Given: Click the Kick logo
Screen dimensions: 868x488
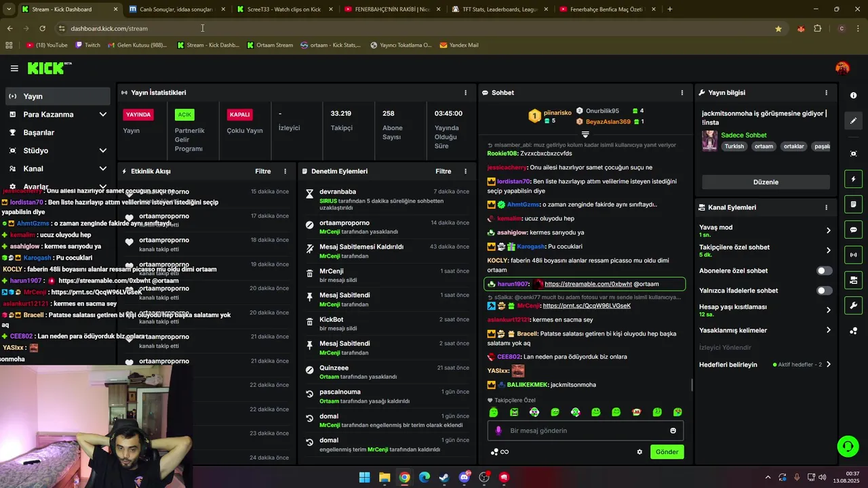Looking at the screenshot, I should 49,68.
